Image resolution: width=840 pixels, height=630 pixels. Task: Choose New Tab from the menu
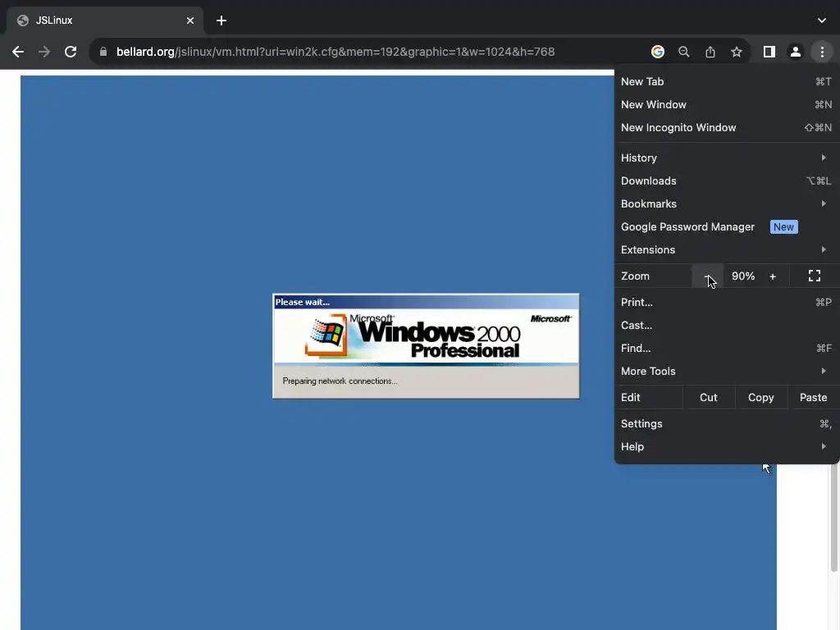pyautogui.click(x=726, y=81)
